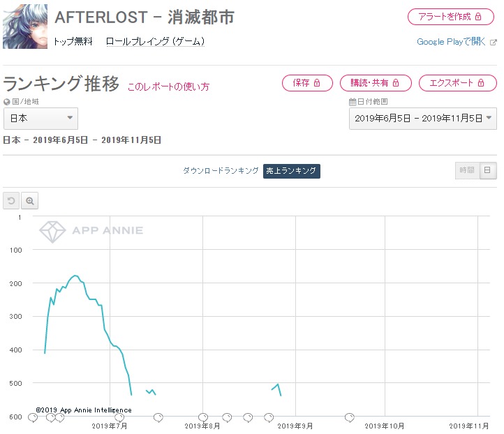Click the magnifier zoom icon above chart
Image resolution: width=504 pixels, height=434 pixels.
(30, 201)
